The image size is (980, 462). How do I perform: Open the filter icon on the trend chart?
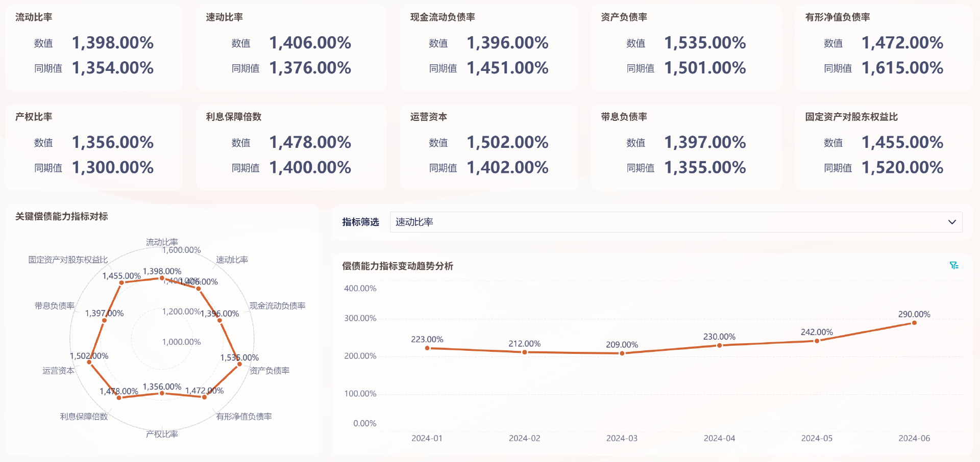click(954, 265)
